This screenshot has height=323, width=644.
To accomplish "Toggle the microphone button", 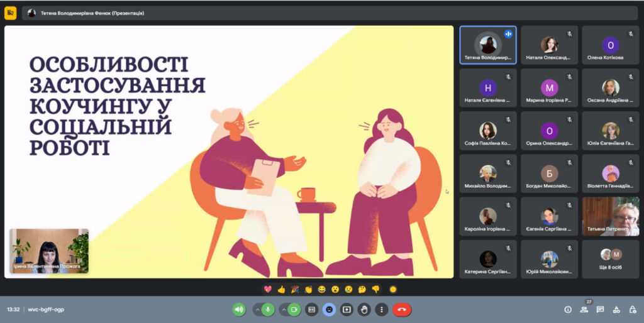I will 269,309.
